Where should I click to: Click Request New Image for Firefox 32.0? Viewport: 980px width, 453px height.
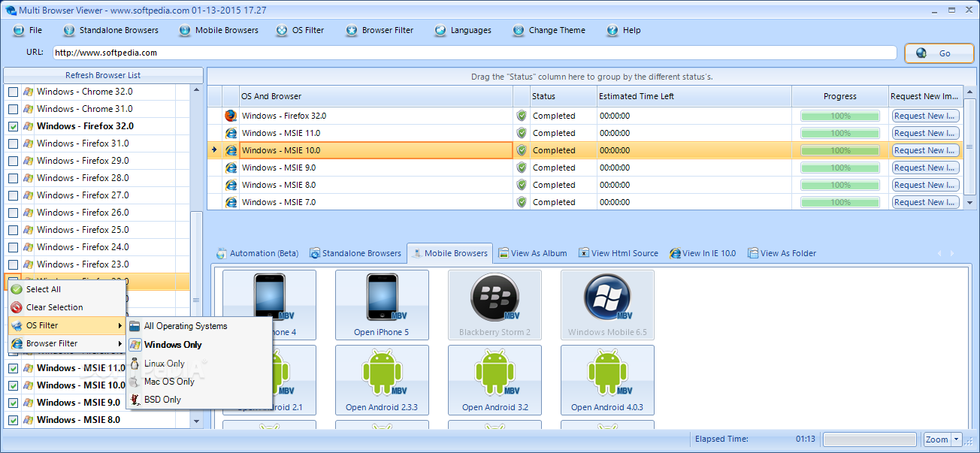(x=926, y=116)
